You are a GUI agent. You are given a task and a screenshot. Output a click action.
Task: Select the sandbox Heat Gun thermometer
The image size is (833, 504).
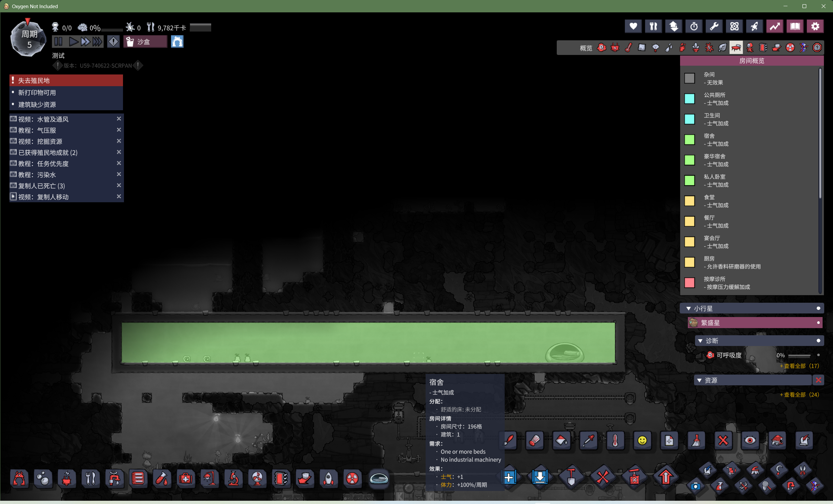[x=615, y=441]
